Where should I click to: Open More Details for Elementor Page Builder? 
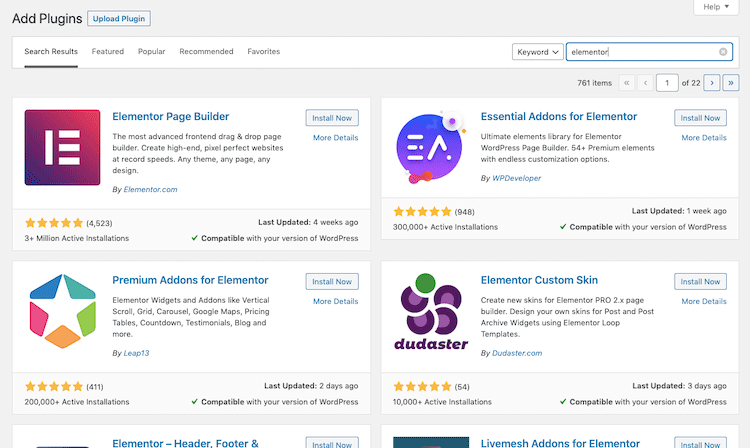coord(335,138)
